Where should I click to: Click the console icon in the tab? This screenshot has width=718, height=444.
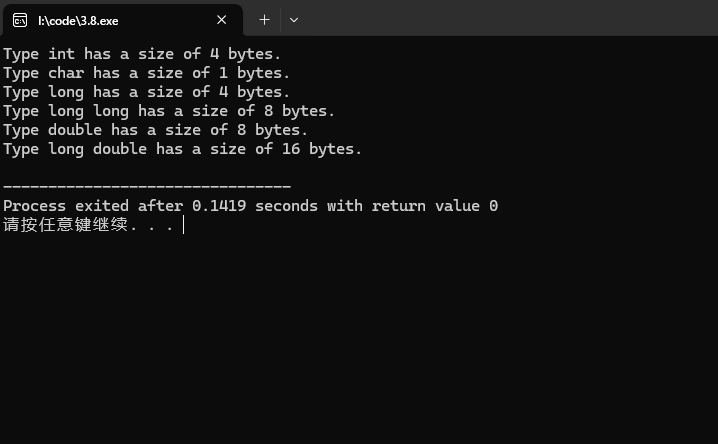coord(20,20)
